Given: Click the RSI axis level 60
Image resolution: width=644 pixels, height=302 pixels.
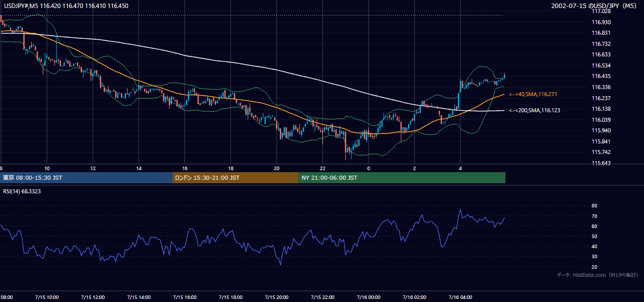Looking at the screenshot, I should pos(594,226).
